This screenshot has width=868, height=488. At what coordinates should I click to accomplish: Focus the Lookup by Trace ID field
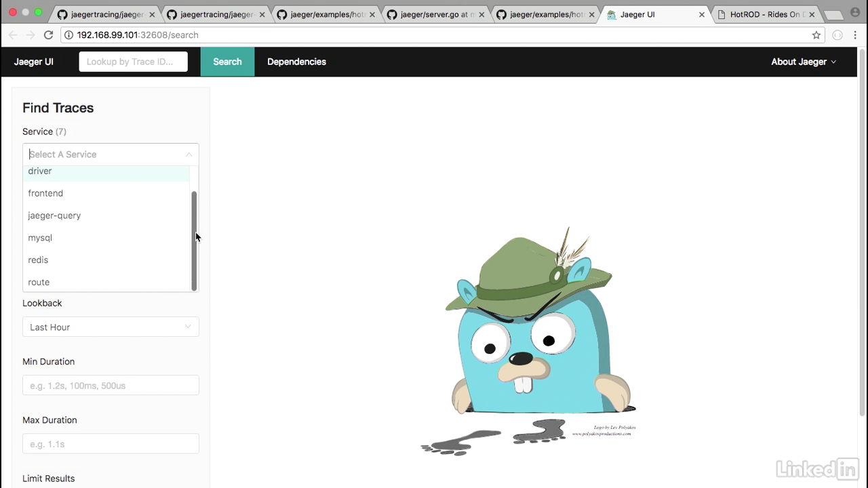133,62
